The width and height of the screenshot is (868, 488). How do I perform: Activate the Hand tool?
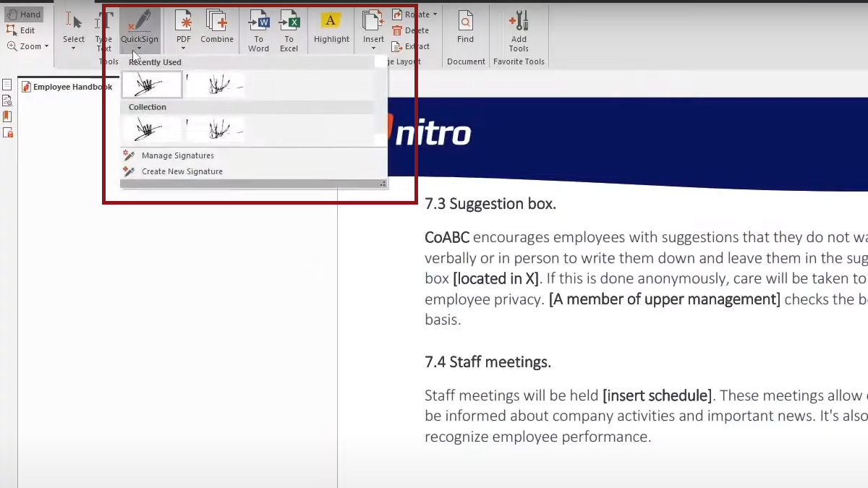coord(23,14)
